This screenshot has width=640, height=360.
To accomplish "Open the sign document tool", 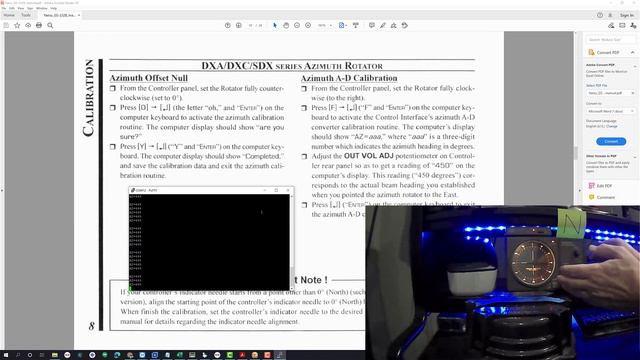I will pos(393,25).
